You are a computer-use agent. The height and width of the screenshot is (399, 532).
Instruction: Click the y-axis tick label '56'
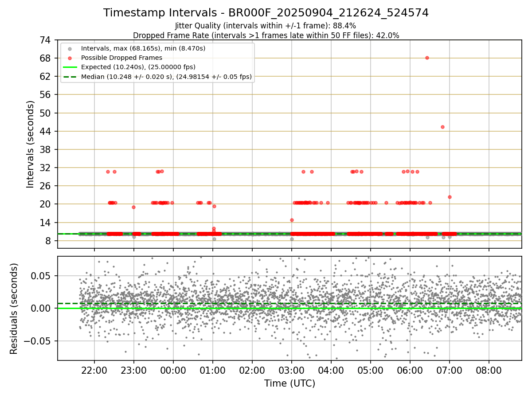pyautogui.click(x=46, y=94)
